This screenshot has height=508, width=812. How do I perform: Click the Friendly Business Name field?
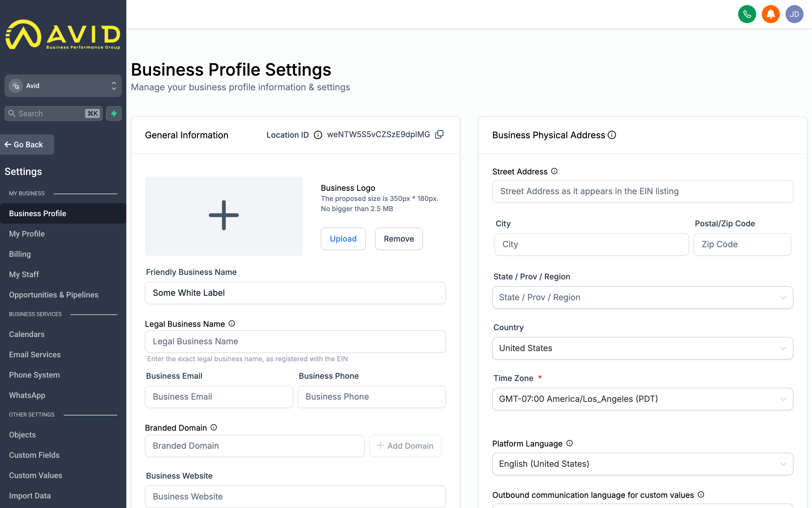pyautogui.click(x=295, y=293)
